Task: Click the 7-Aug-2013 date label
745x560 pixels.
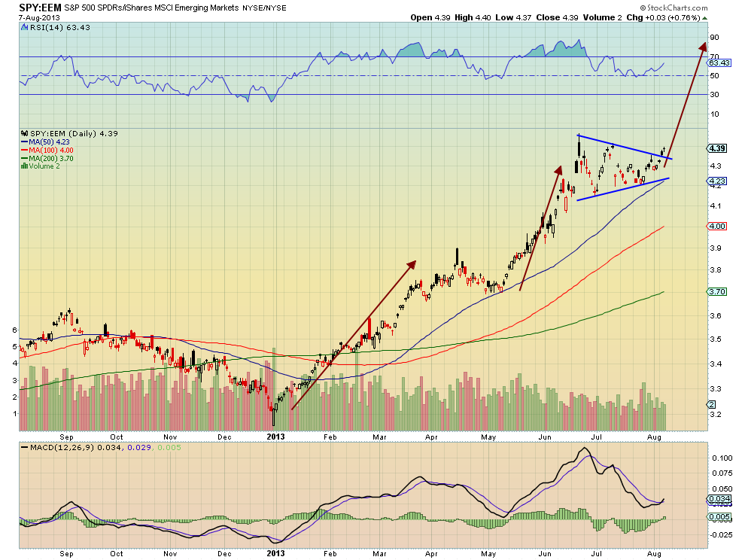Action: coord(39,18)
